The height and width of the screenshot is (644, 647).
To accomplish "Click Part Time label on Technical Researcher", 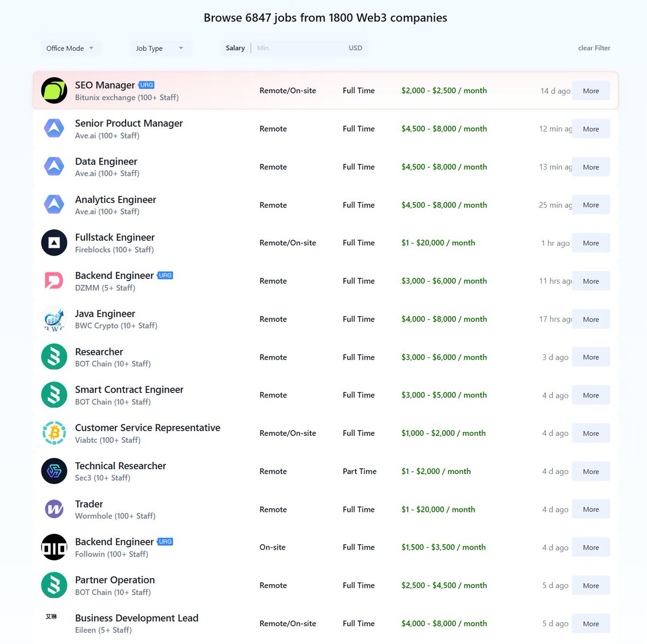I will (x=360, y=471).
